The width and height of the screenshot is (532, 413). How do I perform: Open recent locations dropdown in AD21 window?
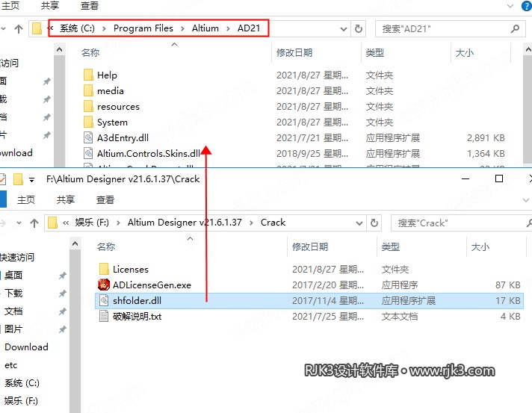point(4,28)
